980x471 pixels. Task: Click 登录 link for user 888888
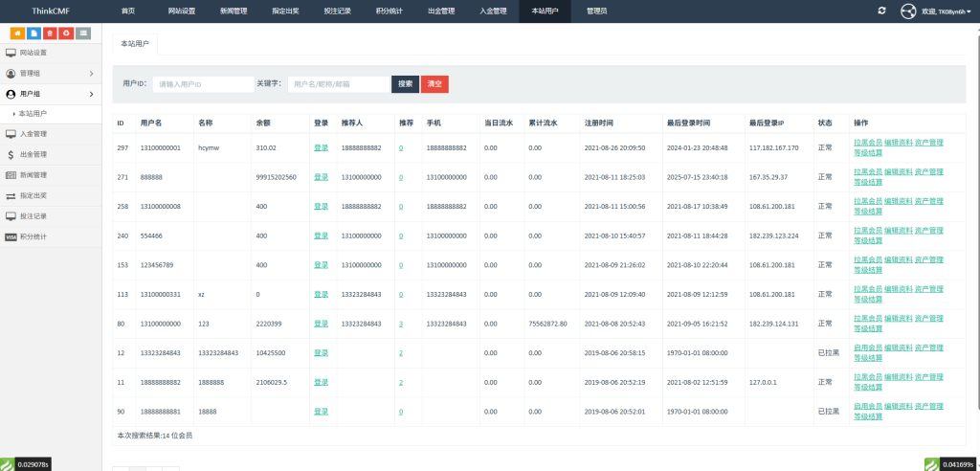pyautogui.click(x=321, y=177)
